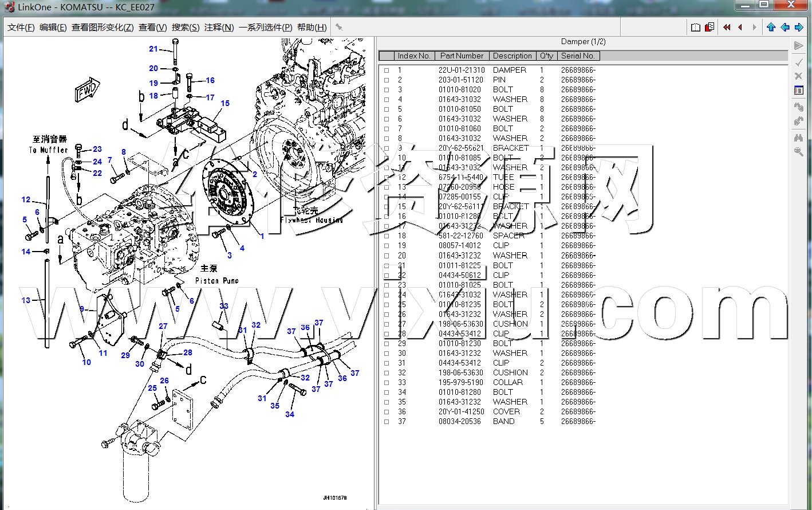Open the 搜索(S) menu
This screenshot has width=812, height=510.
(186, 27)
